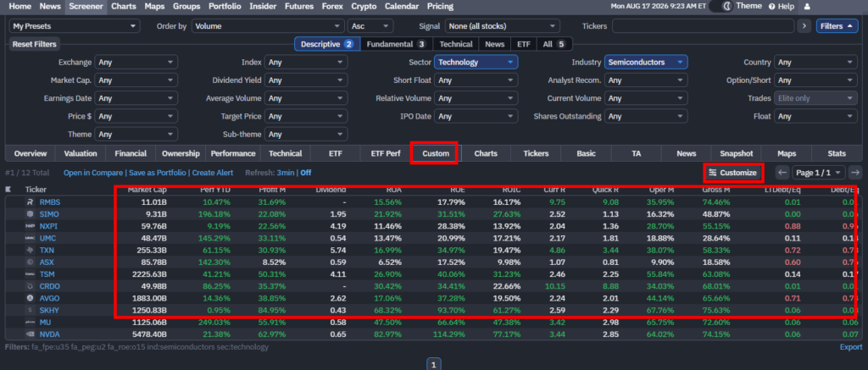The image size is (868, 370).
Task: Select the Performance view tab
Action: [233, 153]
